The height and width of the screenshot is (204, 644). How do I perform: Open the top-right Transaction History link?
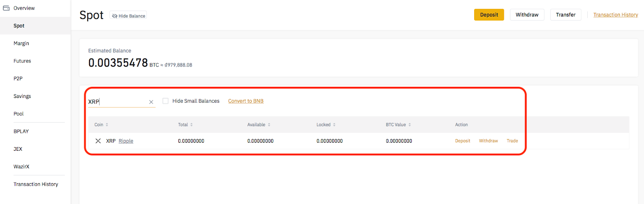615,15
